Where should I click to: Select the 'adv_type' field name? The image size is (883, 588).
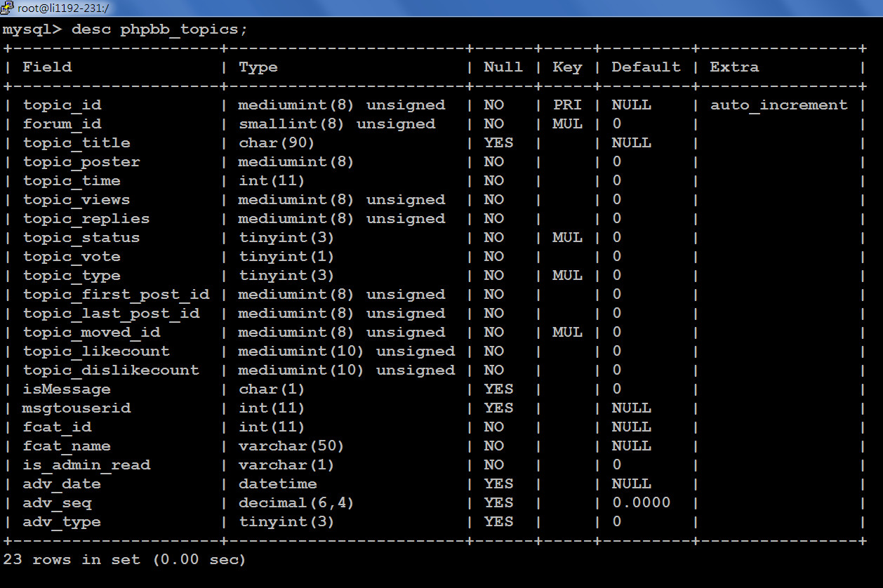[x=62, y=521]
